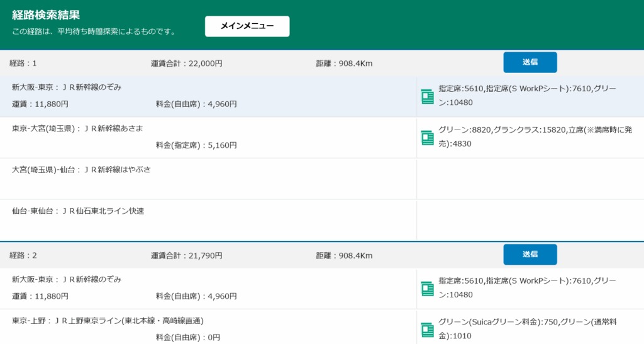Select グリーン:8820,グランクラス:15820 fare text
The width and height of the screenshot is (644, 344).
[x=535, y=136]
